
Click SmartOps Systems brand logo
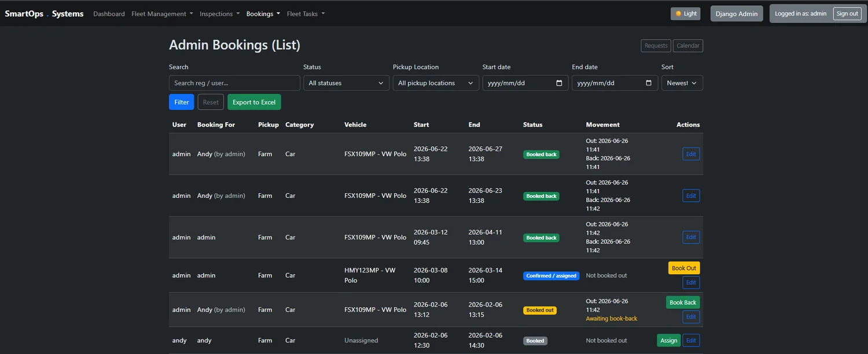[x=44, y=14]
